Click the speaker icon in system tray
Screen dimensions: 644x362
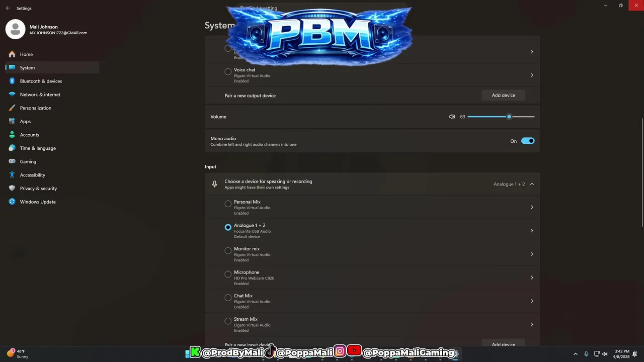coord(605,354)
